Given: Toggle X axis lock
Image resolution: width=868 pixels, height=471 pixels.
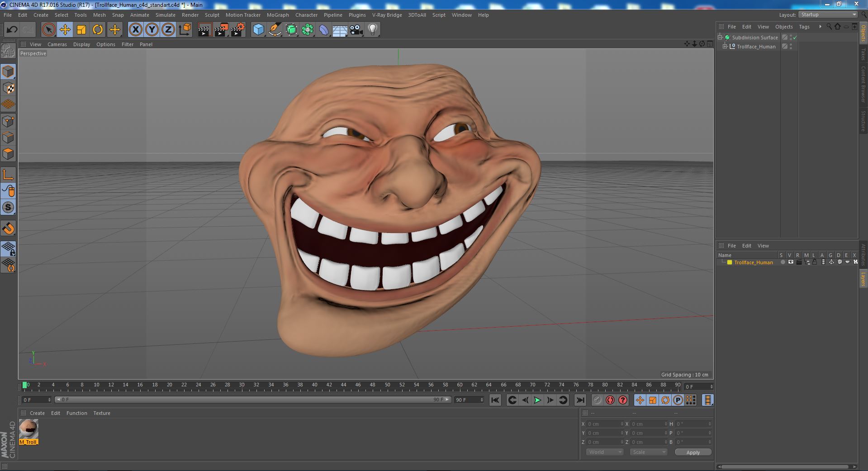Looking at the screenshot, I should point(135,30).
